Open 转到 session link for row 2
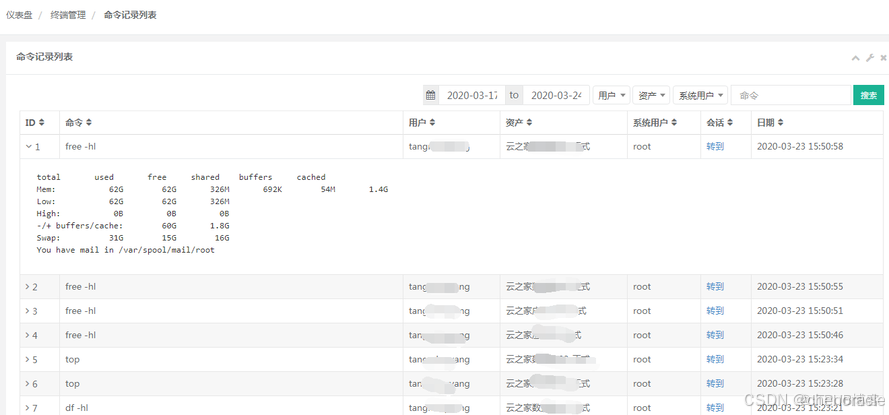 (715, 286)
